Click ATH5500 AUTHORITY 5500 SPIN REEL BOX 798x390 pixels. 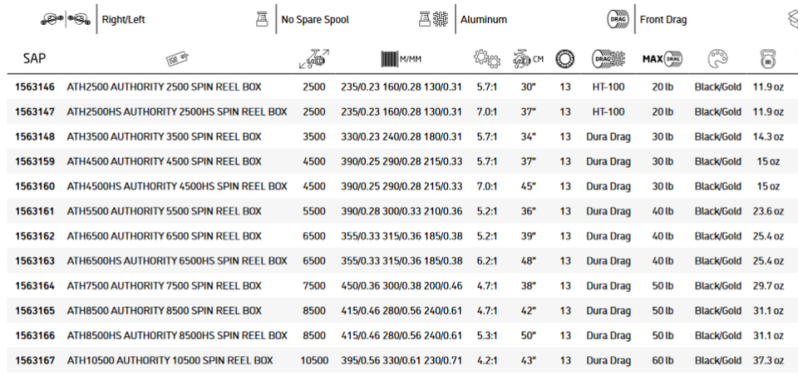click(x=164, y=211)
